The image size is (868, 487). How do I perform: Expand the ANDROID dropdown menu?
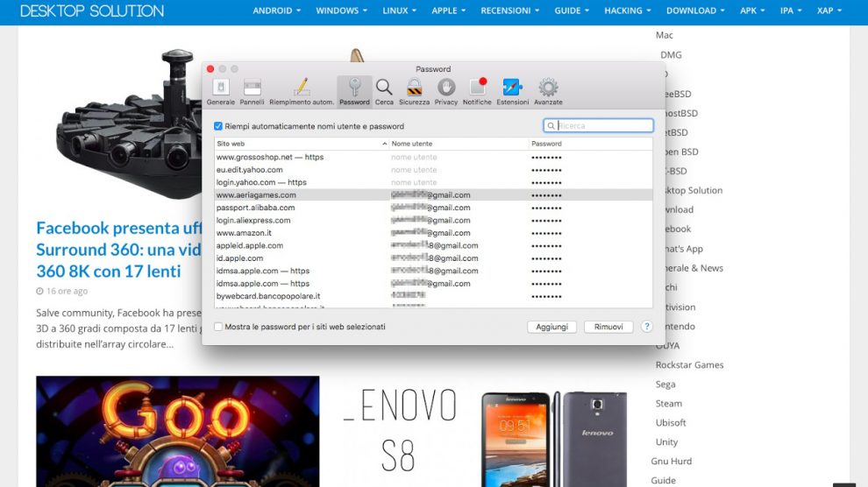point(276,11)
